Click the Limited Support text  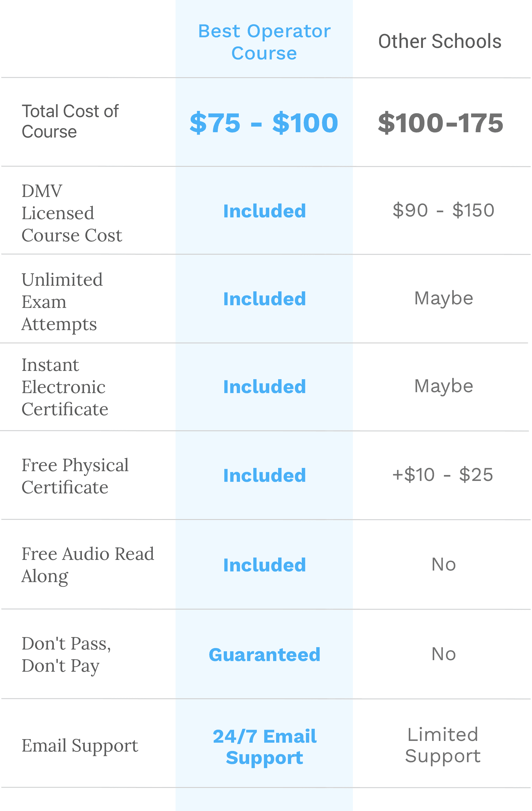pos(443,745)
